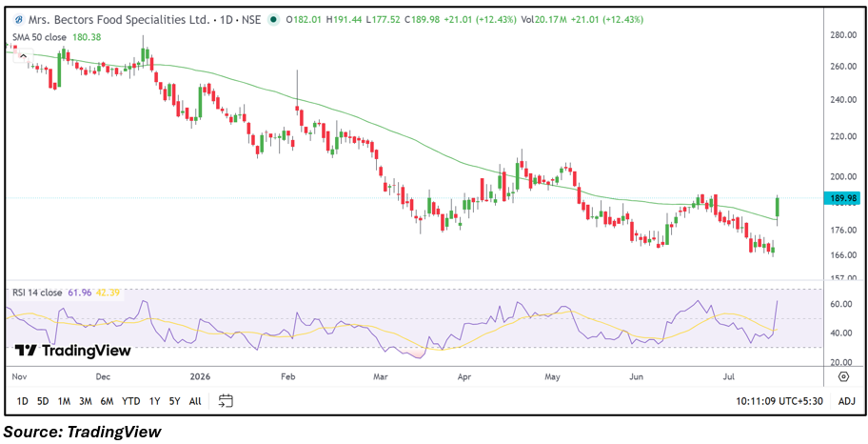Screen dimensions: 868x444
Task: Click the low price L177.52
Action: click(383, 19)
